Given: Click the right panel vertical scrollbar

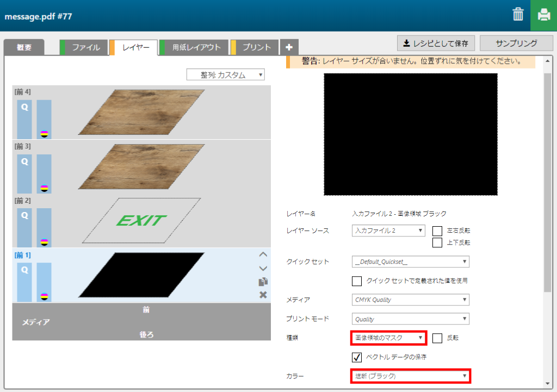Looking at the screenshot, I should click(x=547, y=183).
